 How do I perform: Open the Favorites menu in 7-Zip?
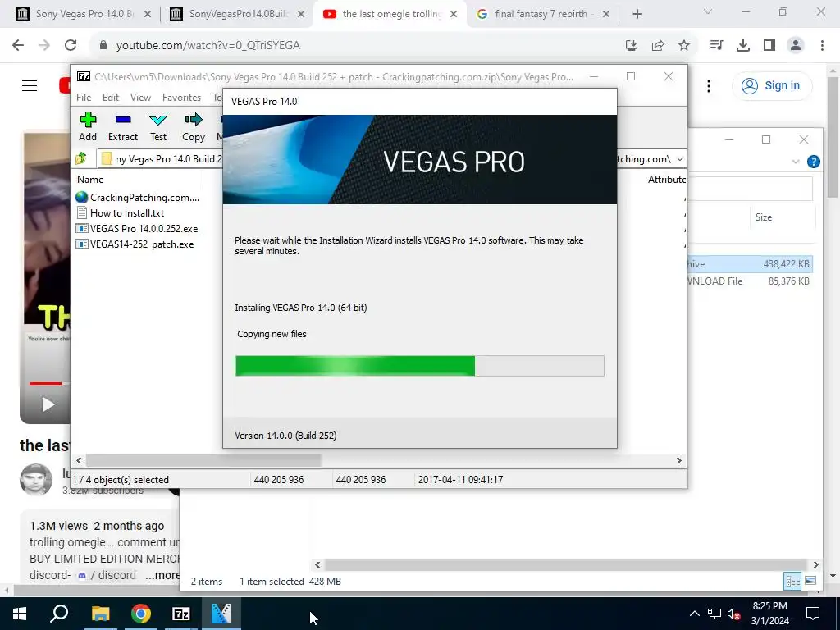pyautogui.click(x=181, y=98)
